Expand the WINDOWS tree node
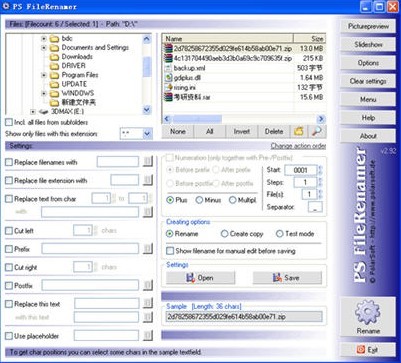 (x=44, y=93)
